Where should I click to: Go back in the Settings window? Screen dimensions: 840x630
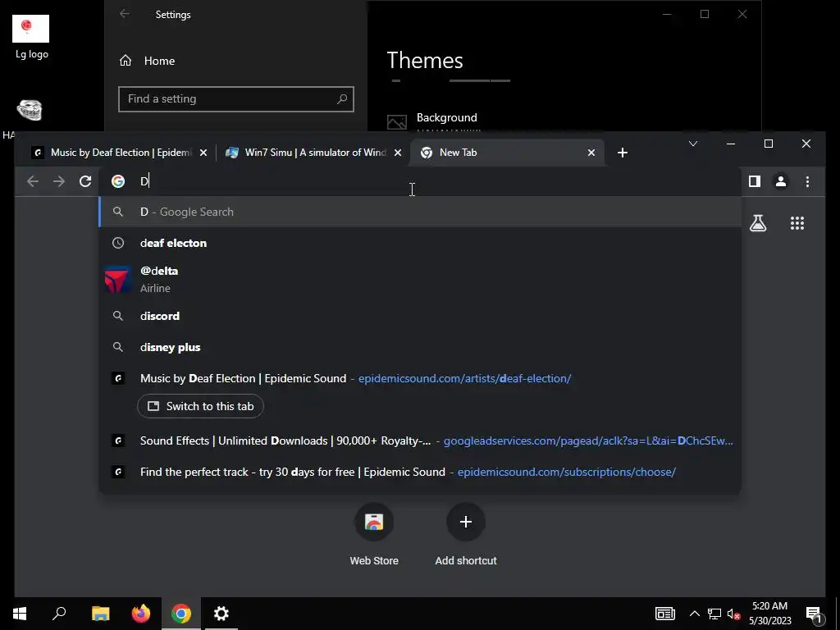pos(125,15)
